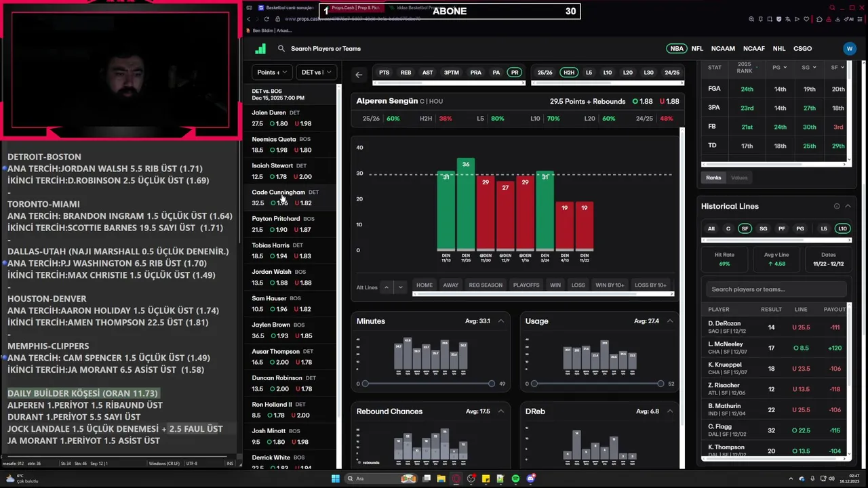Screen dimensions: 868x488
Task: Filter the chart by PLAYOFFS
Action: (x=526, y=285)
